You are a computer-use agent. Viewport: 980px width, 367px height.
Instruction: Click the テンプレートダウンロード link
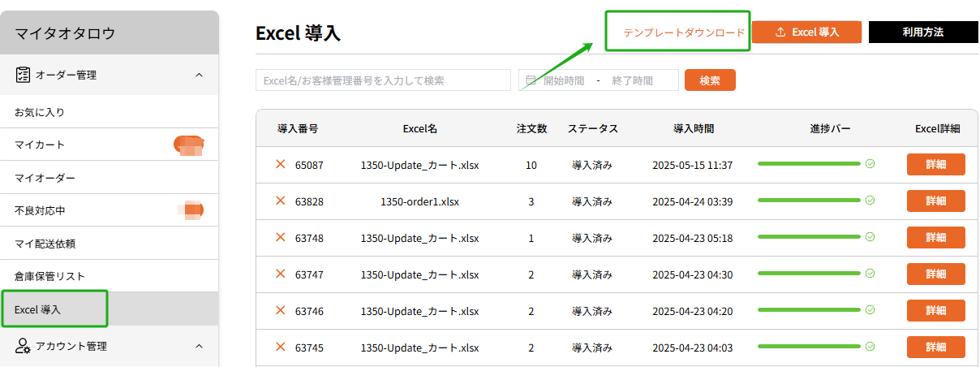coord(684,32)
